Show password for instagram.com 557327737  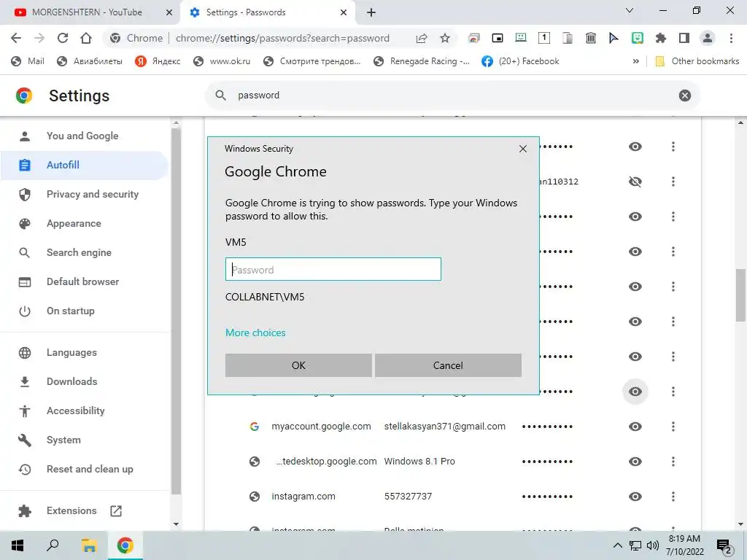point(635,497)
